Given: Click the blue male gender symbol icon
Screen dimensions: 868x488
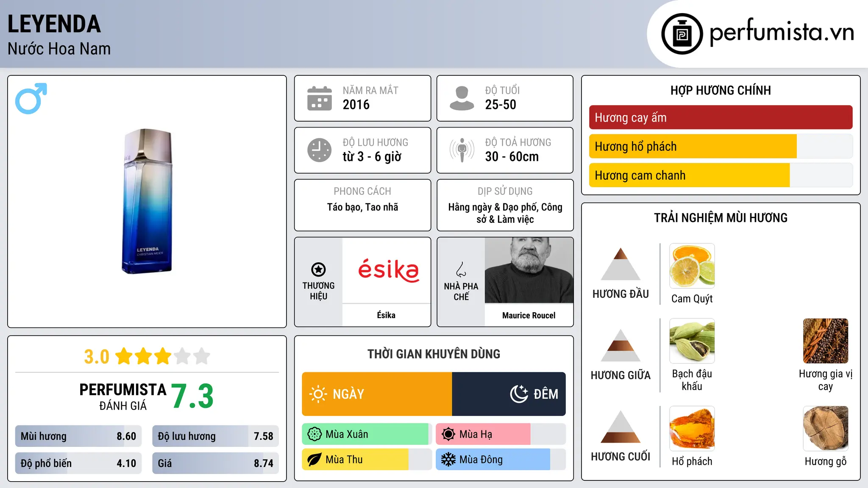Looking at the screenshot, I should [31, 98].
